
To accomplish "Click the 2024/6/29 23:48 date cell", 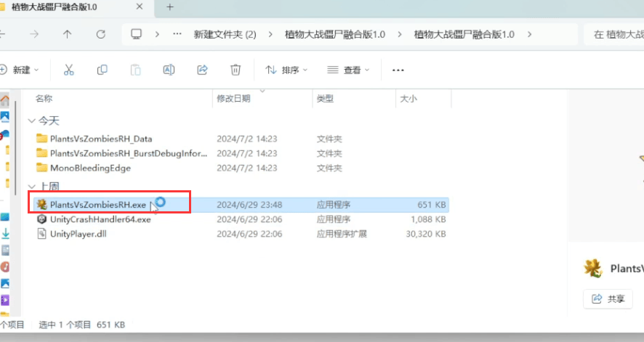I will (x=249, y=205).
